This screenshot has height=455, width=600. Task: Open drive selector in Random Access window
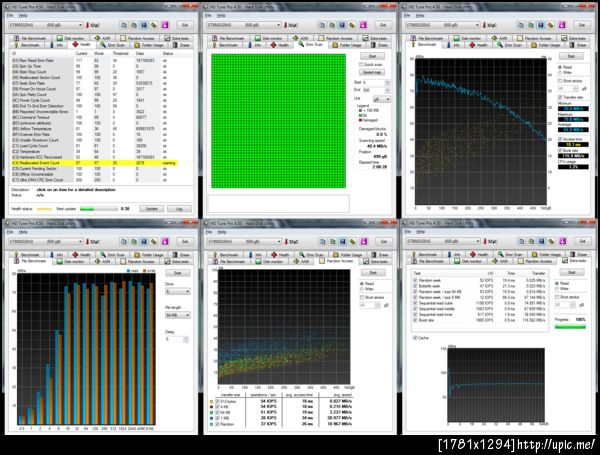pyautogui.click(x=244, y=241)
